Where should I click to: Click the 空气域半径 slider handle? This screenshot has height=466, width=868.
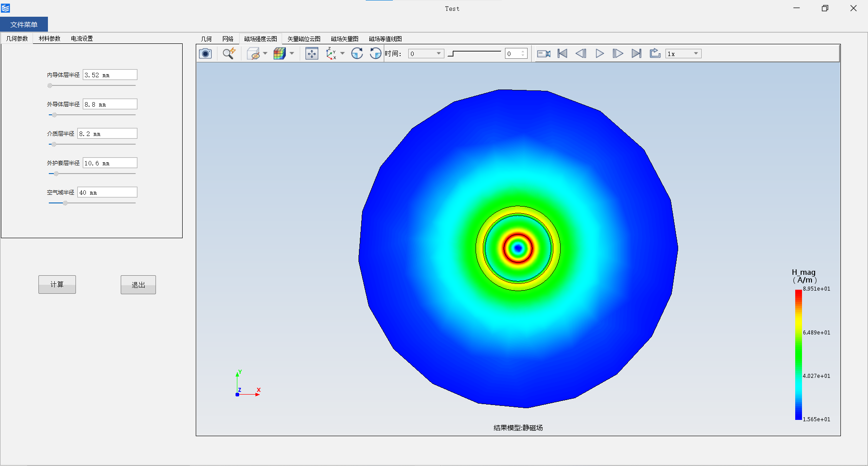click(65, 203)
